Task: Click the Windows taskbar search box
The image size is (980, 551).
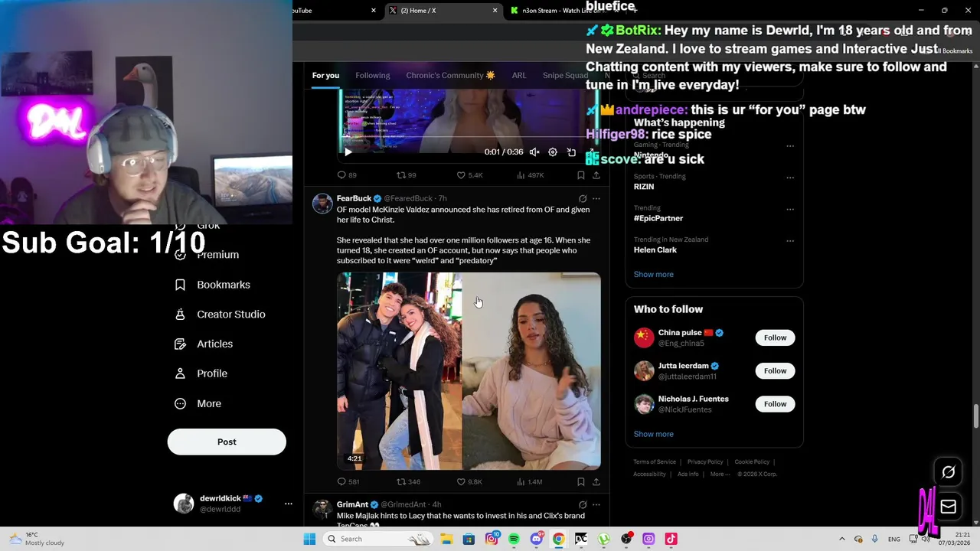Action: (377, 539)
